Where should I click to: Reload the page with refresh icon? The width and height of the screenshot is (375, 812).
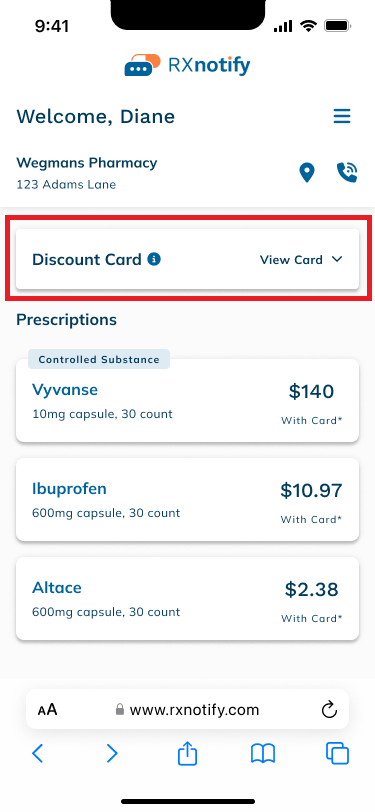(x=329, y=709)
